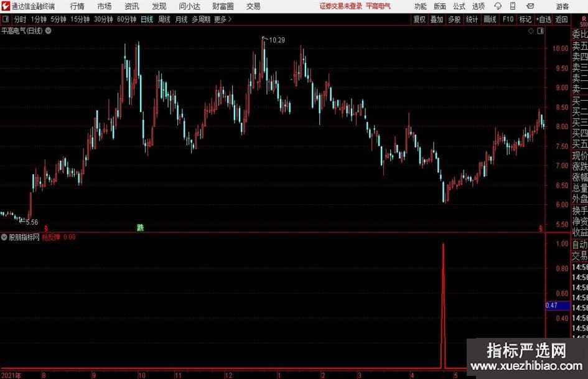The image size is (588, 379).
Task: Click the 0.47 blue axis value box
Action: 558,306
